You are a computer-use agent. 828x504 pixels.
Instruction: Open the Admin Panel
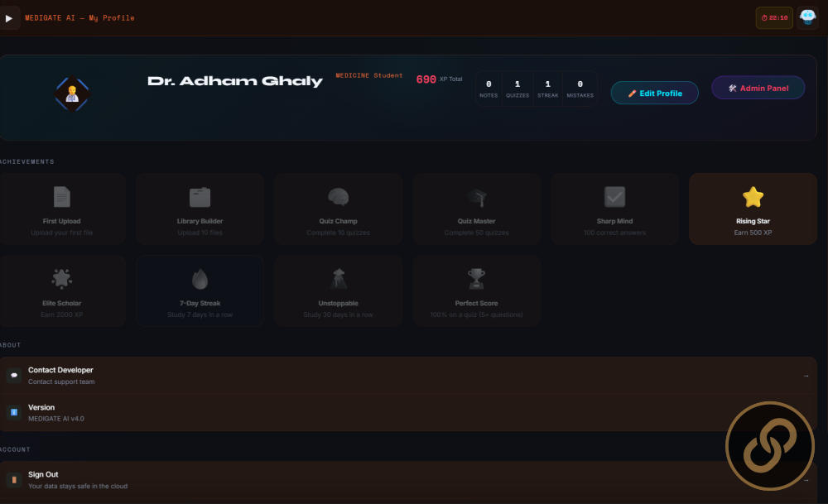pos(758,88)
